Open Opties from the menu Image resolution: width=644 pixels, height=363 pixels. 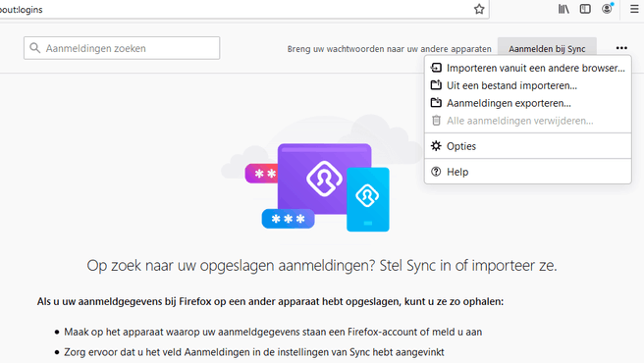528,146
